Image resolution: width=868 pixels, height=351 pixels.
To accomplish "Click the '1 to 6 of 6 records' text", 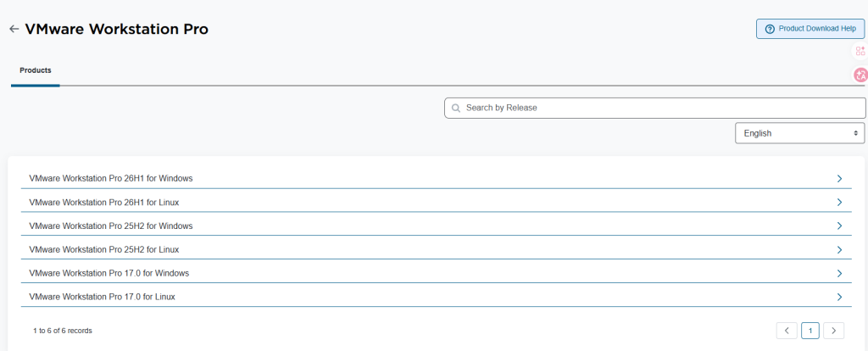I will [x=63, y=331].
